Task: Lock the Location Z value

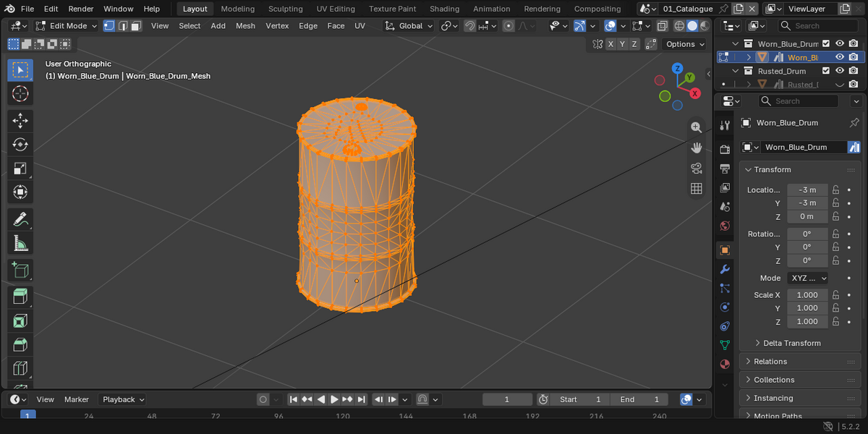Action: (835, 216)
